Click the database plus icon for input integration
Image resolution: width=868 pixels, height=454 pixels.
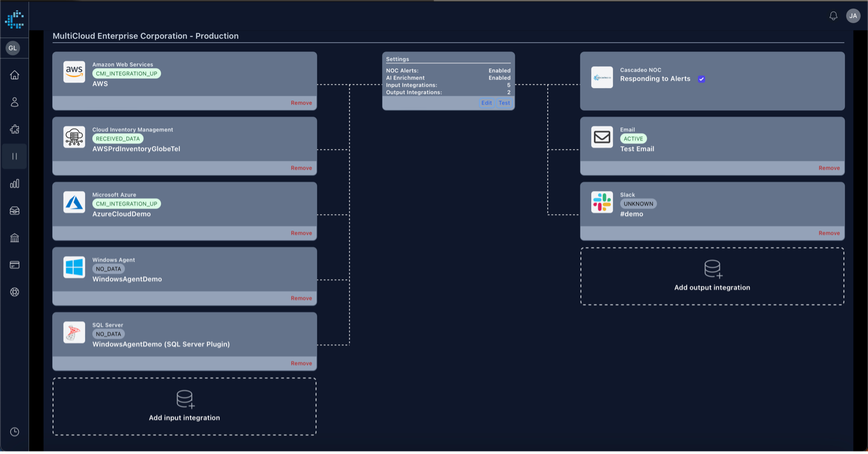click(185, 399)
